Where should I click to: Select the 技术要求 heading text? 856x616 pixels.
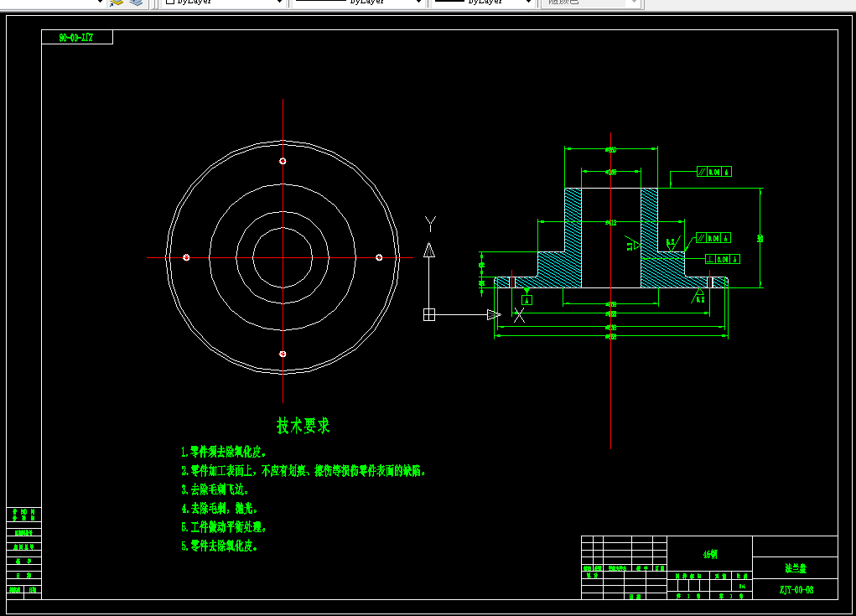[303, 426]
